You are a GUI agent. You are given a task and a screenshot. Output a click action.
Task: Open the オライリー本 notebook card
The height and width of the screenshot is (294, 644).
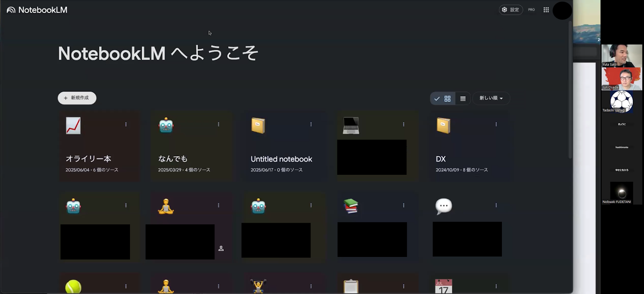(x=99, y=146)
